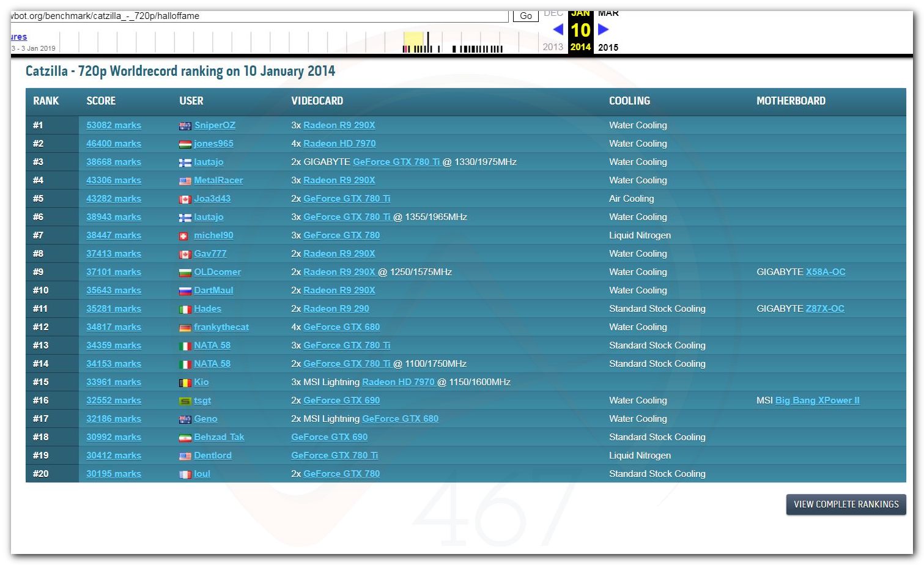
Task: Open michel90 user profile link
Action: (213, 235)
